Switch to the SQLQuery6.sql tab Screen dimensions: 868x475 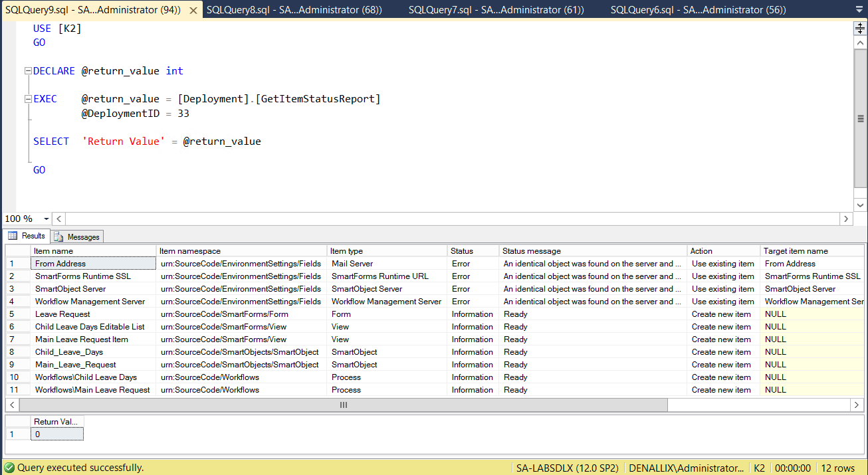tap(698, 10)
